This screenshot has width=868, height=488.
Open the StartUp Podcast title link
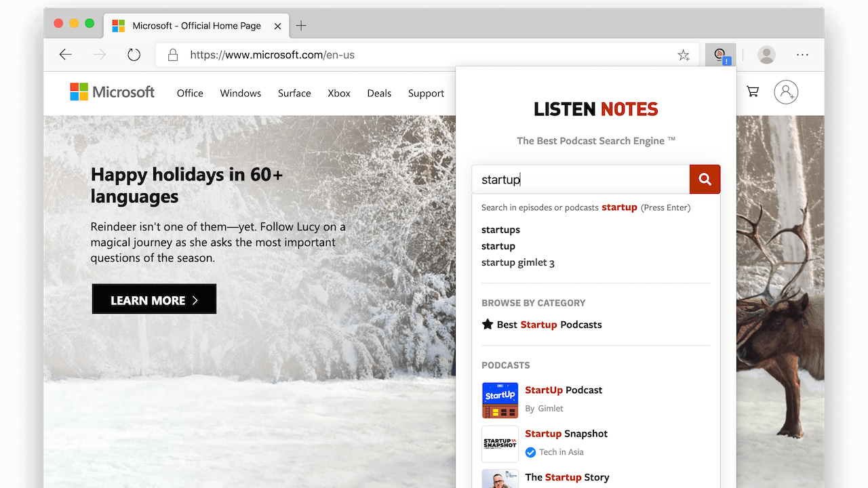(564, 390)
